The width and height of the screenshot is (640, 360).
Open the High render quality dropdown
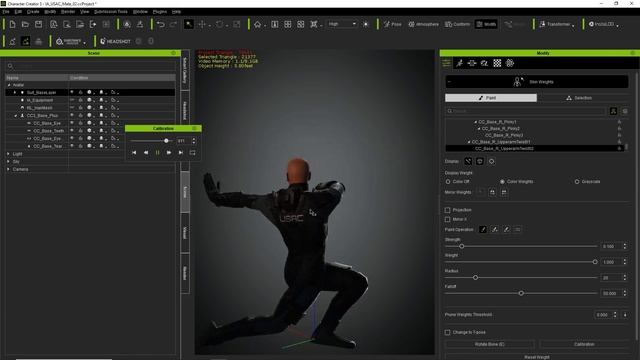click(342, 24)
